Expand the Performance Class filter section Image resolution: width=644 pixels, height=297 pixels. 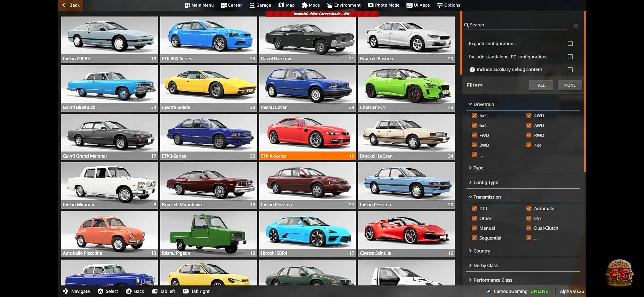click(523, 280)
